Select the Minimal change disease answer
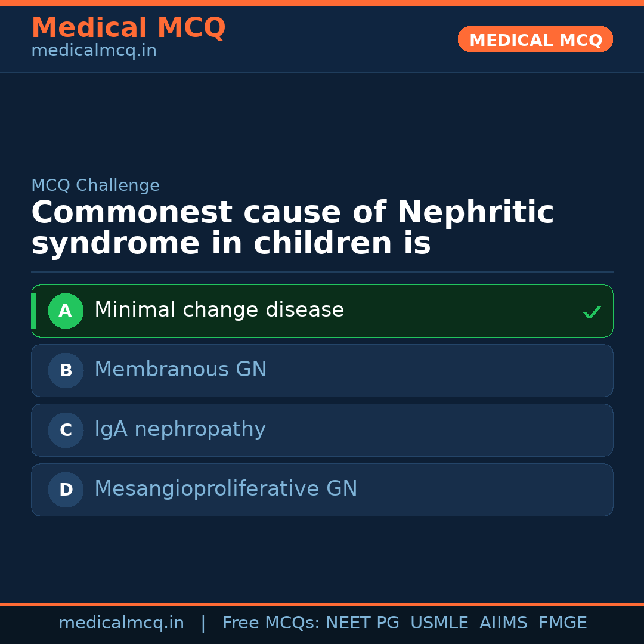Viewport: 644px width, 644px height. tap(219, 310)
